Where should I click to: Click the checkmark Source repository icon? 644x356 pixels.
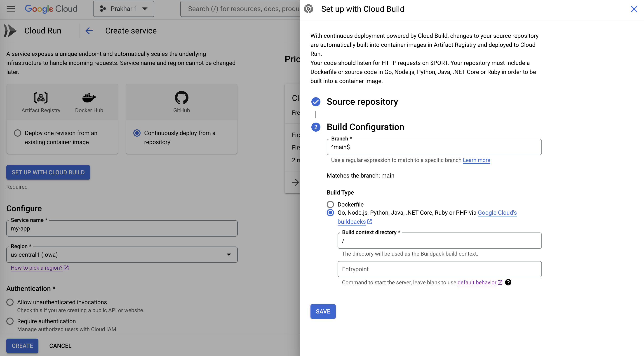tap(316, 102)
